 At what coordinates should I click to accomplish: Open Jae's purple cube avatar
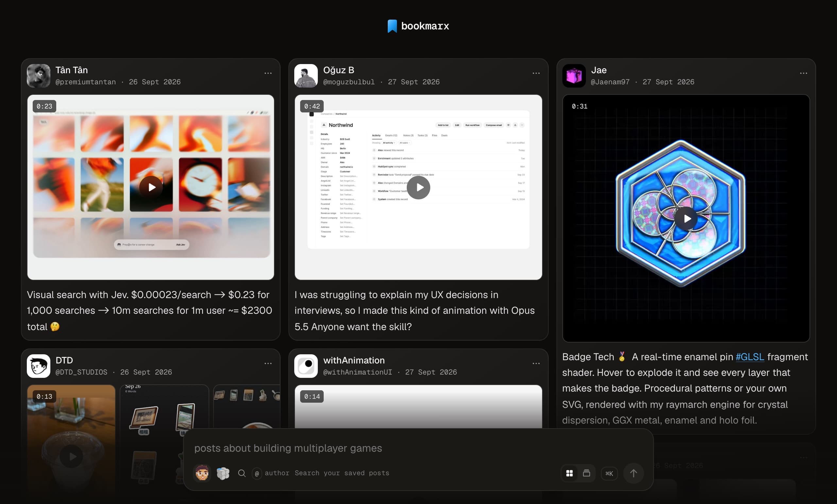click(574, 76)
